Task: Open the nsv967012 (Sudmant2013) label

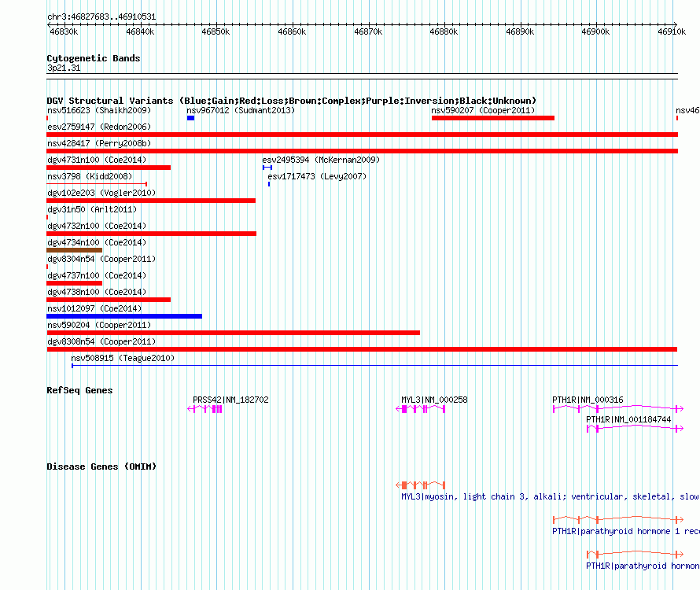Action: 241,110
